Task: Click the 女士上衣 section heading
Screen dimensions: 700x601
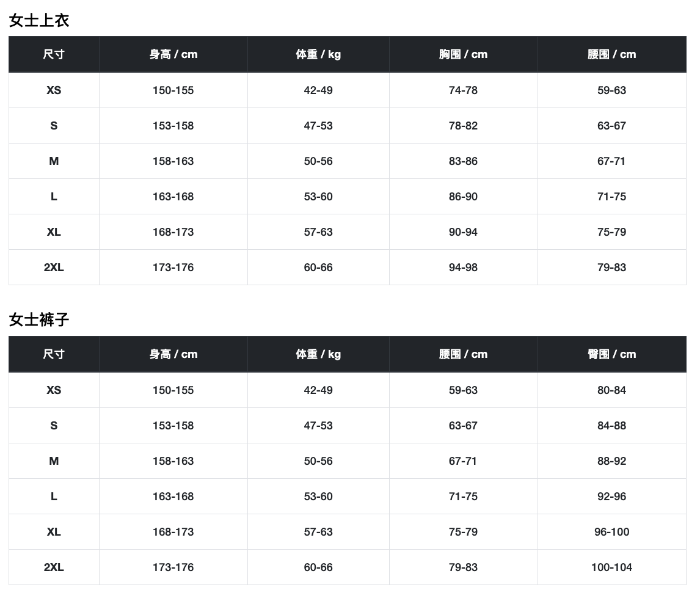Action: click(x=39, y=20)
